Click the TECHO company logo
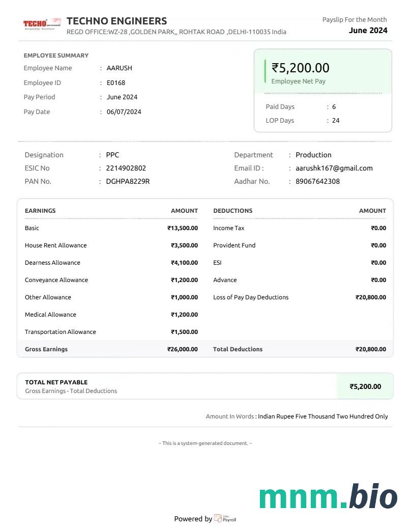 pos(42,23)
